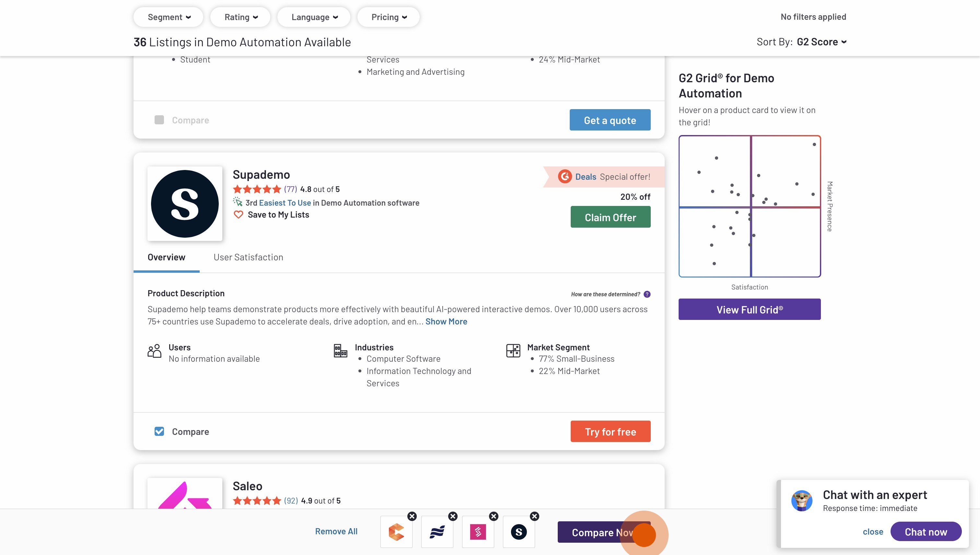Click the '77% Small-Business' segment text
The height and width of the screenshot is (555, 980).
(x=577, y=359)
